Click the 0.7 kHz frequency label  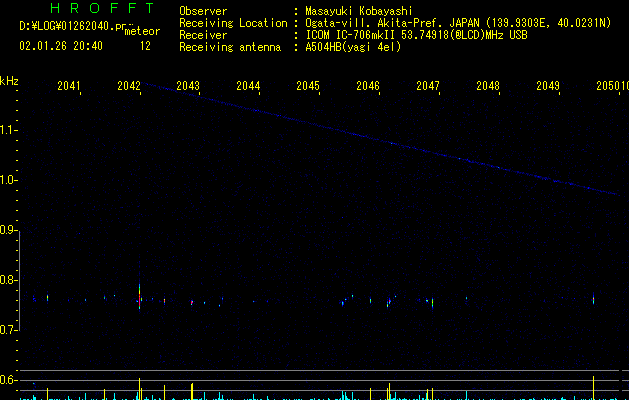coord(8,330)
